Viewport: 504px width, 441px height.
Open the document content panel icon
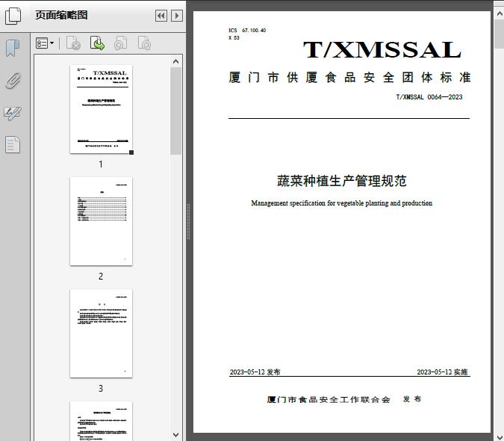coord(13,145)
